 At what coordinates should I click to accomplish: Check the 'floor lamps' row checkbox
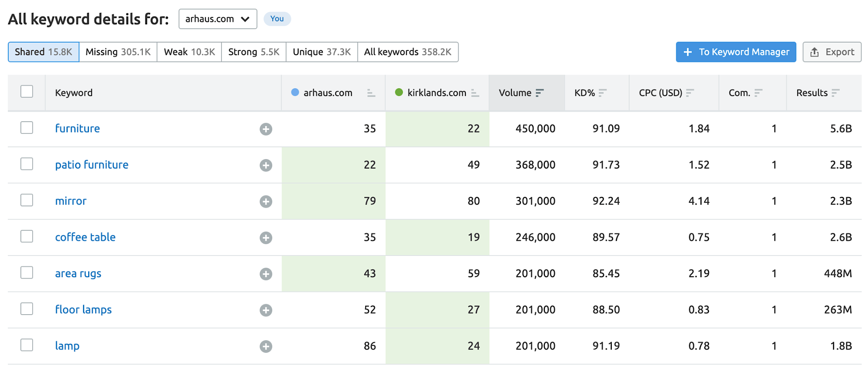pyautogui.click(x=27, y=309)
